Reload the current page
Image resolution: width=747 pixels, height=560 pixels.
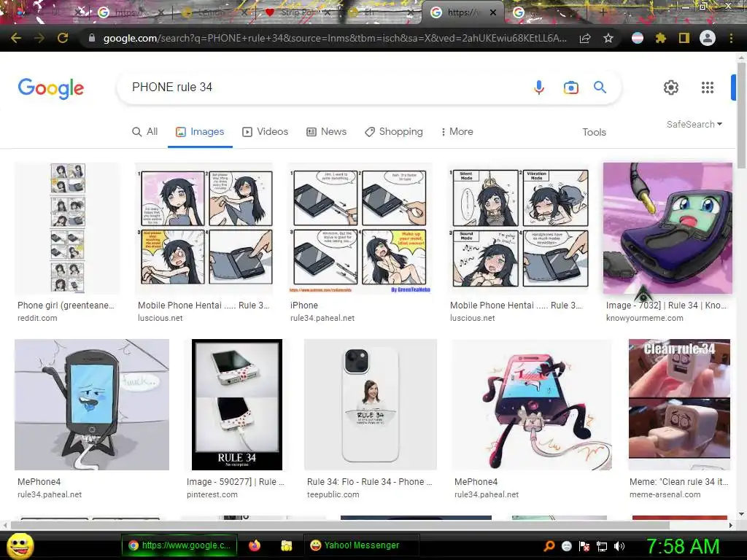pyautogui.click(x=63, y=38)
